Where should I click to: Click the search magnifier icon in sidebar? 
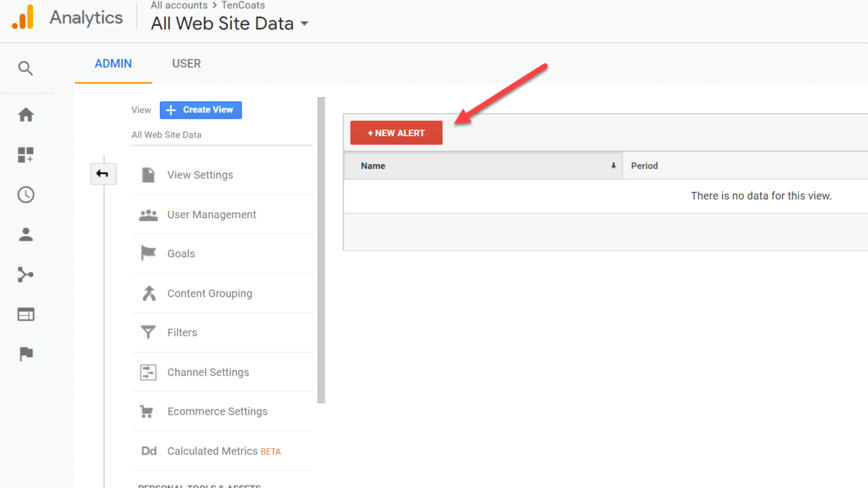click(x=26, y=68)
